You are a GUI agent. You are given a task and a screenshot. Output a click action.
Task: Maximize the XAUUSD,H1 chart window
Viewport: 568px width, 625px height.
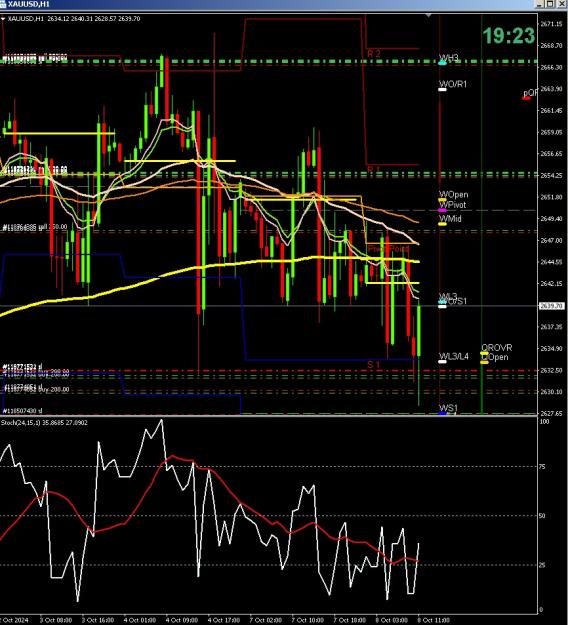(x=550, y=4)
